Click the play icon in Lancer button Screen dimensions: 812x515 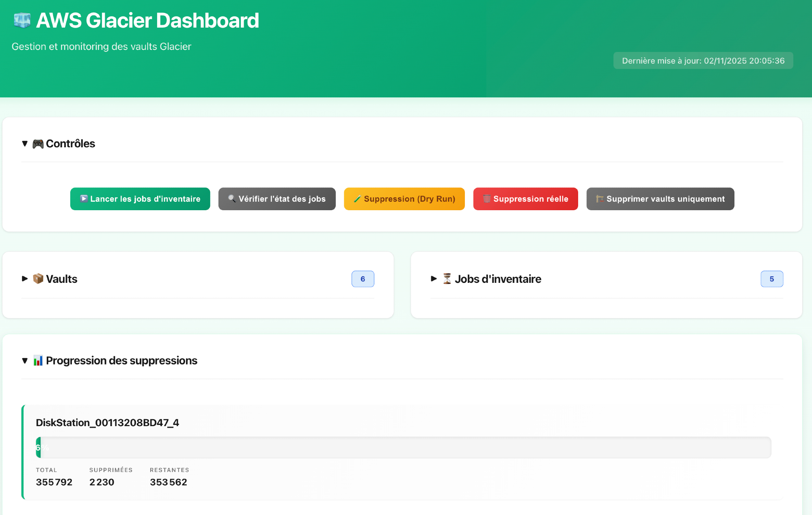tap(84, 198)
